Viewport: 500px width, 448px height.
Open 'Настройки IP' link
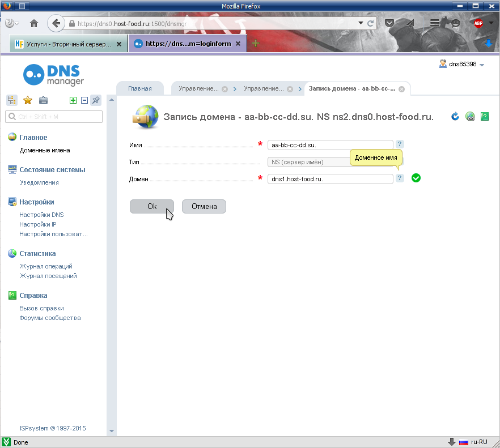(37, 224)
